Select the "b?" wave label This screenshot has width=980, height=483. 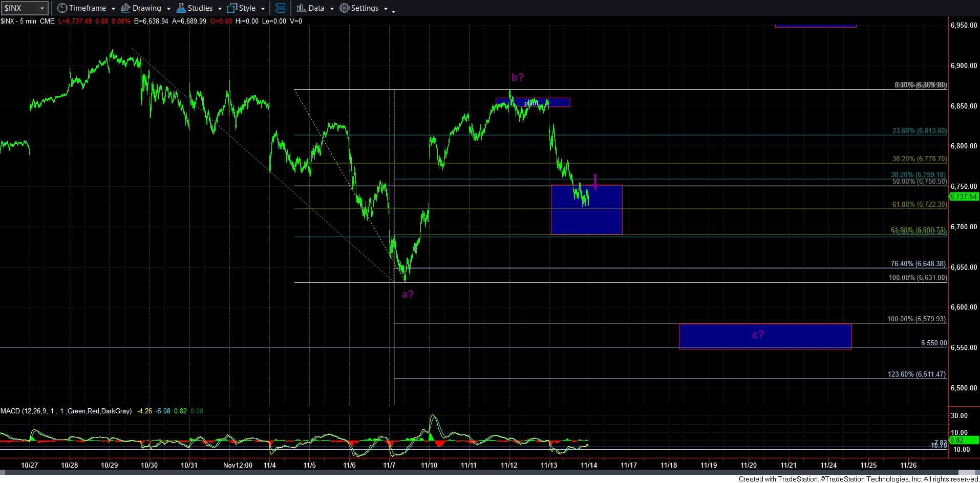[517, 77]
